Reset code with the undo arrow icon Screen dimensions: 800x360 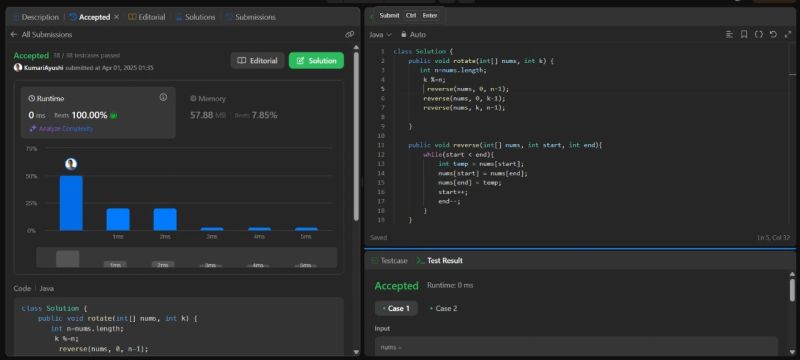click(773, 34)
